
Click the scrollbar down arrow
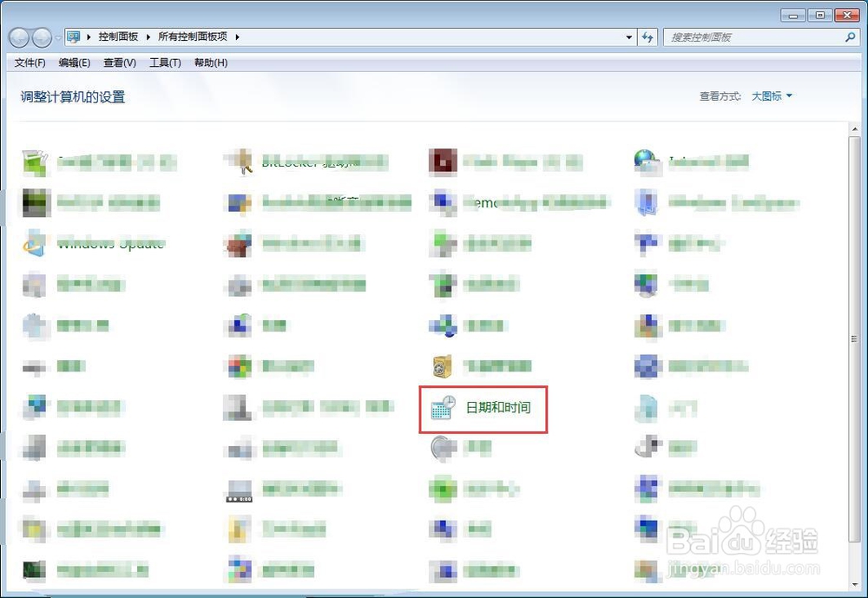855,584
